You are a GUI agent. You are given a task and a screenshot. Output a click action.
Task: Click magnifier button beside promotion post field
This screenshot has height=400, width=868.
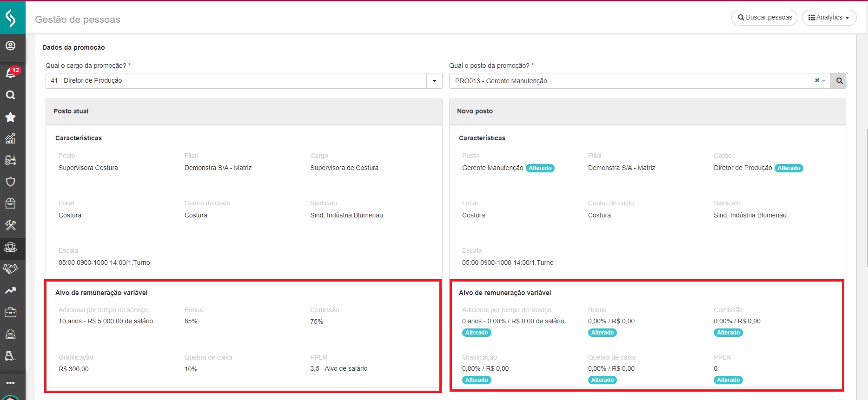click(839, 81)
